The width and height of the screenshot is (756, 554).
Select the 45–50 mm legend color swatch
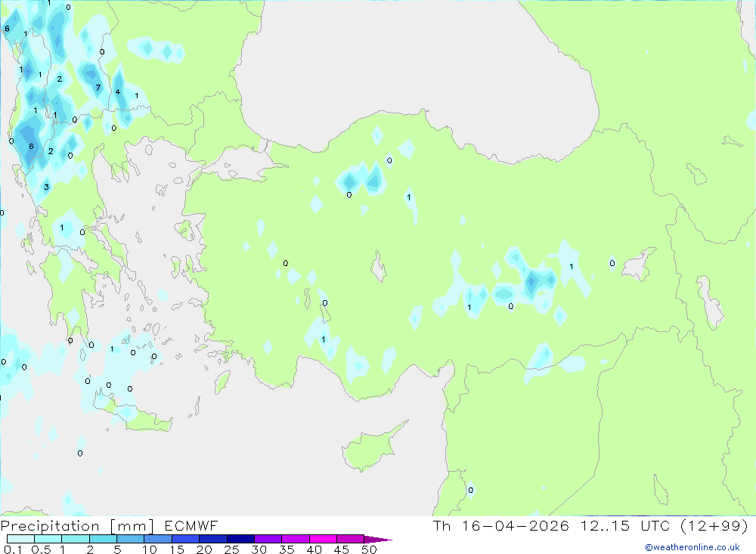(351, 539)
